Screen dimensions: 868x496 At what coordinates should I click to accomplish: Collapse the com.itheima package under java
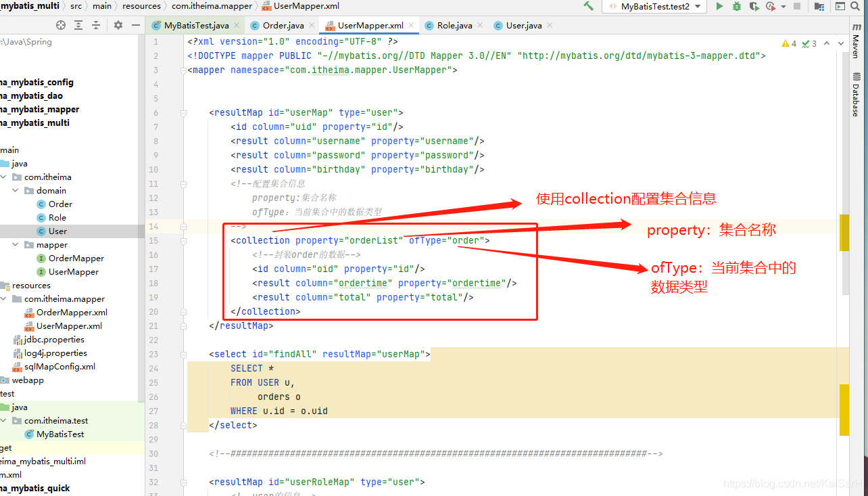(3, 177)
